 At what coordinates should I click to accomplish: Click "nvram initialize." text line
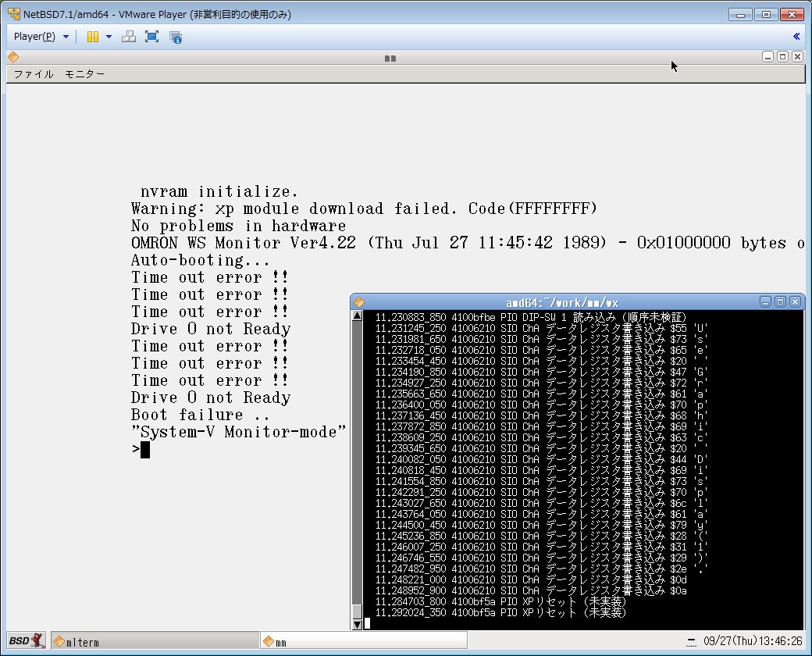(x=219, y=191)
